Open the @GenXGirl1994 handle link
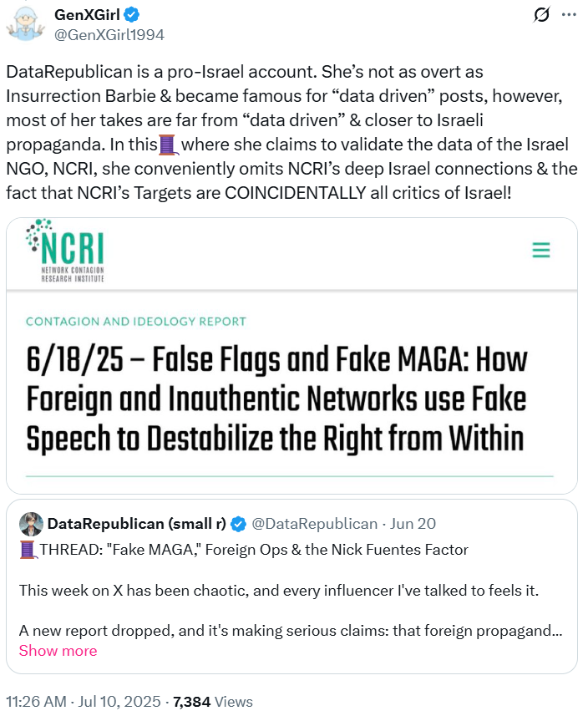 pyautogui.click(x=109, y=34)
